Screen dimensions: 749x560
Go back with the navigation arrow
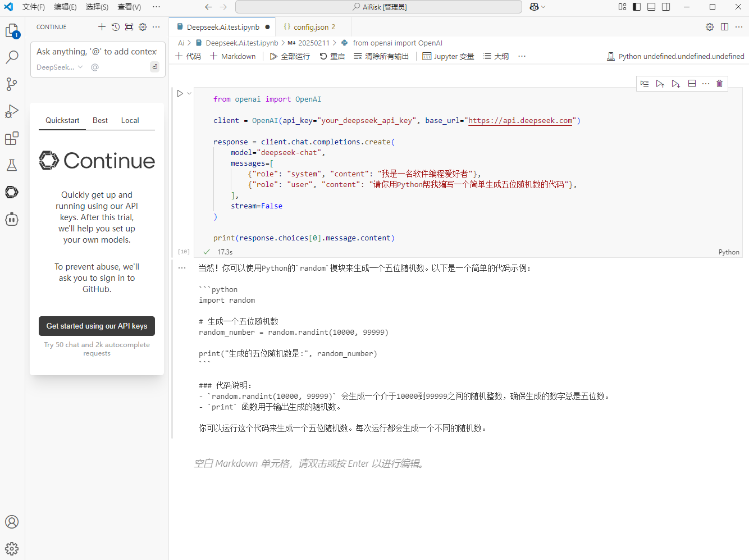click(x=209, y=7)
